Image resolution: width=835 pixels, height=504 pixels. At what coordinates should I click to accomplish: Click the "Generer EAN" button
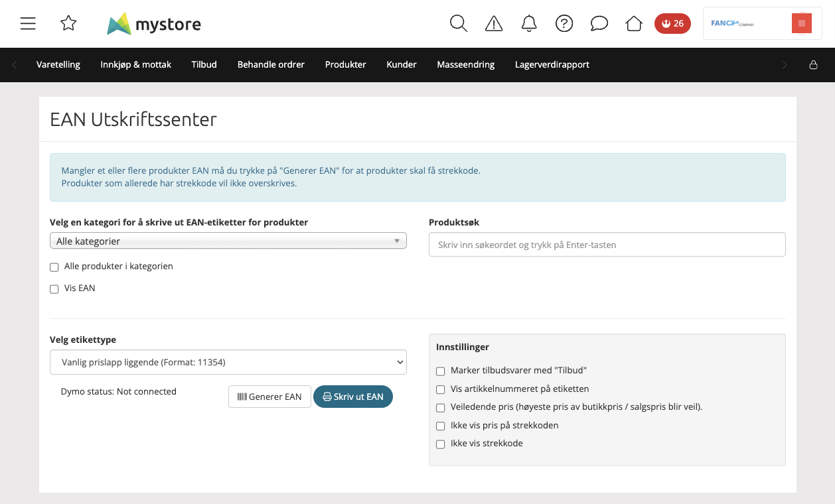[269, 397]
